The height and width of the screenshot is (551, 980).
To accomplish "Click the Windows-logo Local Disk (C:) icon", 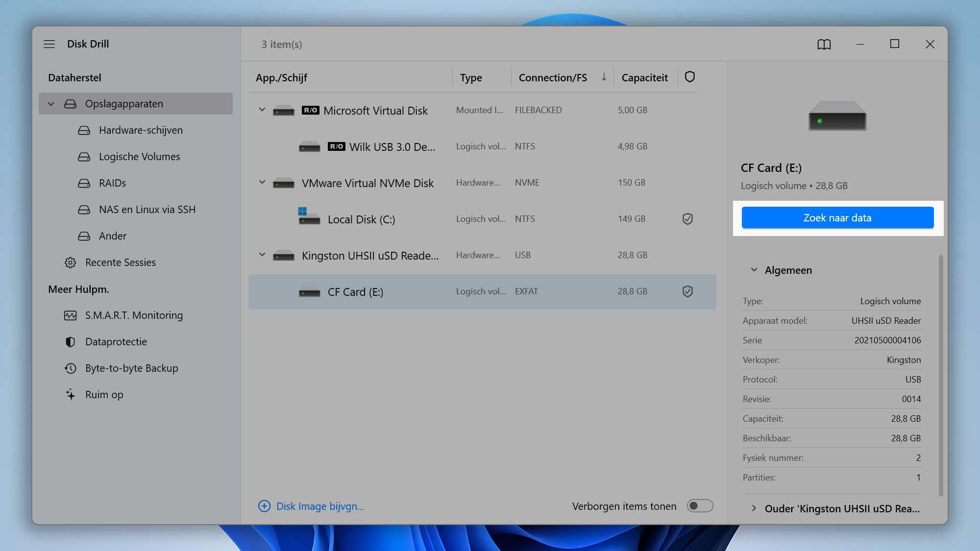I will [309, 216].
